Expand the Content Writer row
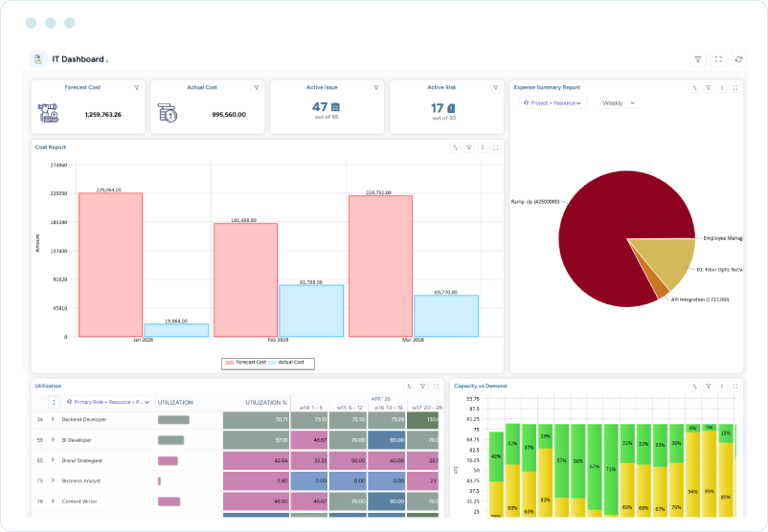This screenshot has width=768, height=532. tap(53, 501)
